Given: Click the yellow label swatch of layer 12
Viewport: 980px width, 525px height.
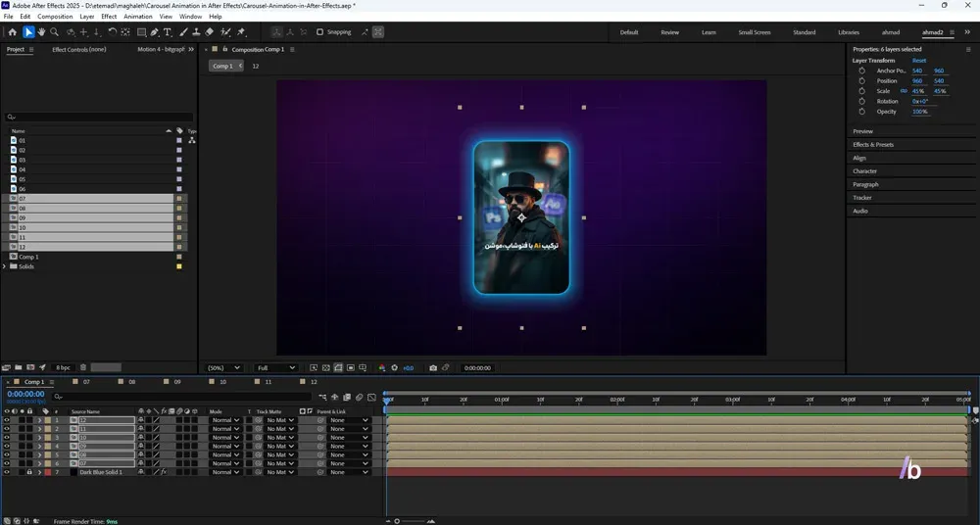Looking at the screenshot, I should point(47,420).
